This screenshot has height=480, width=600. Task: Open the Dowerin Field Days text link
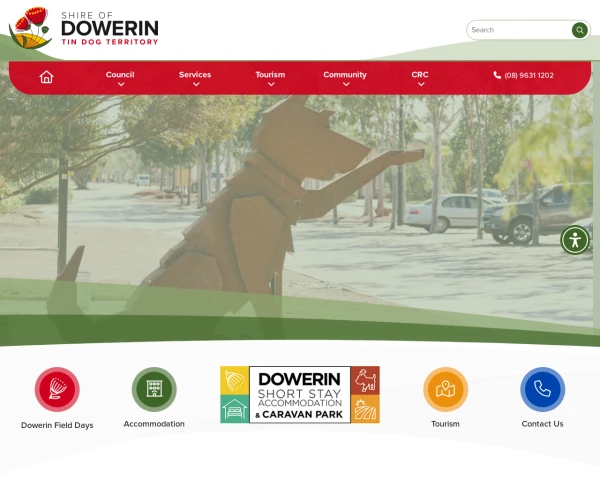(57, 425)
